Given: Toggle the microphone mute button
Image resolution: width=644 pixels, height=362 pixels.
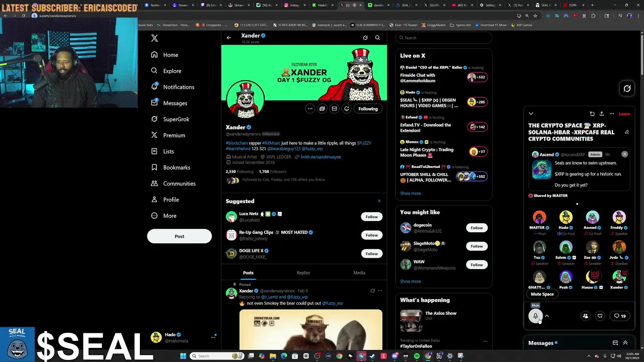Looking at the screenshot, I should click(535, 316).
